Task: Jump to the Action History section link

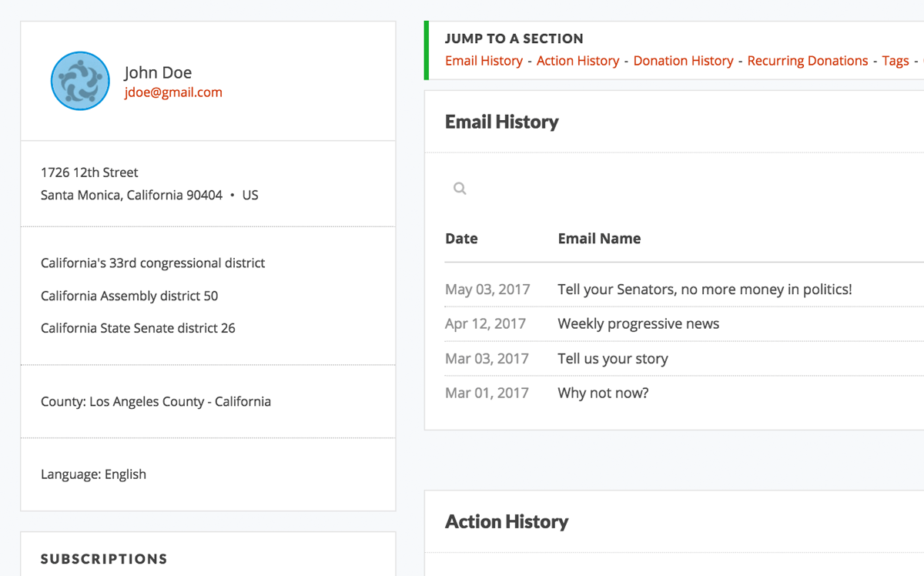Action: click(x=577, y=61)
